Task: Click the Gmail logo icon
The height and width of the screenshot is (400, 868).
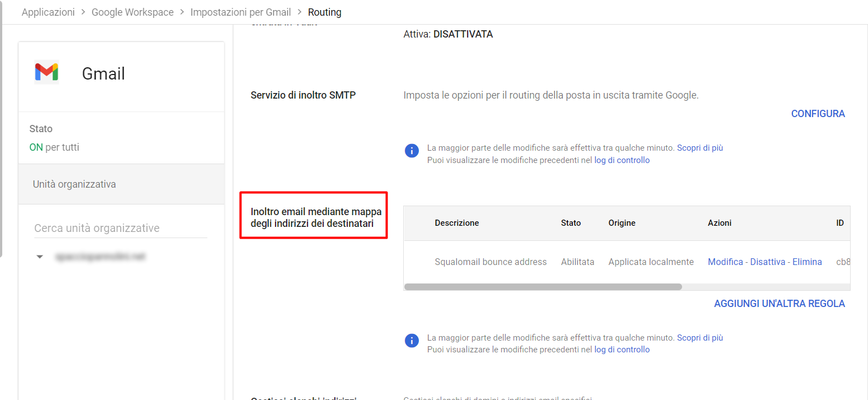Action: click(46, 72)
